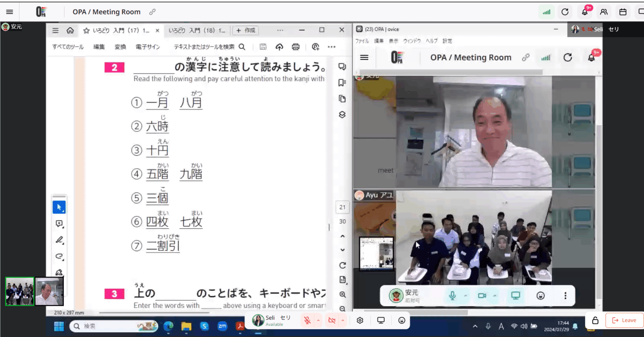The height and width of the screenshot is (337, 644).
Task: Select the highlighter pen tool
Action: click(59, 240)
